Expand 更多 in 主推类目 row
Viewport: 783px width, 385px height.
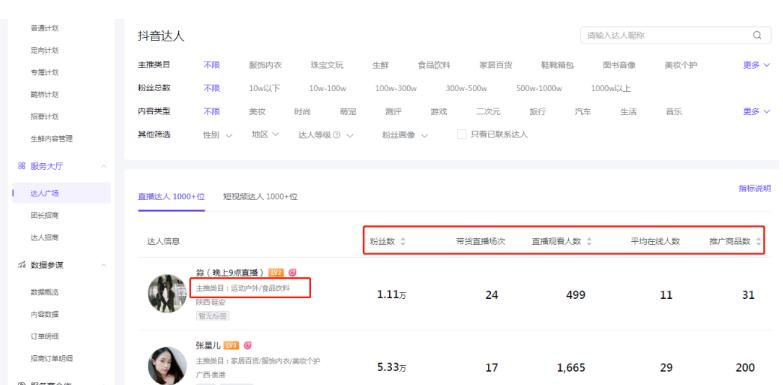click(x=757, y=65)
